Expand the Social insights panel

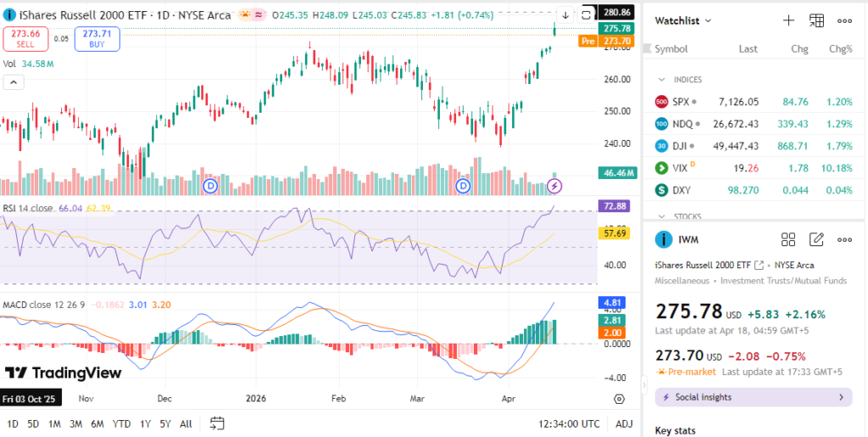pos(753,397)
